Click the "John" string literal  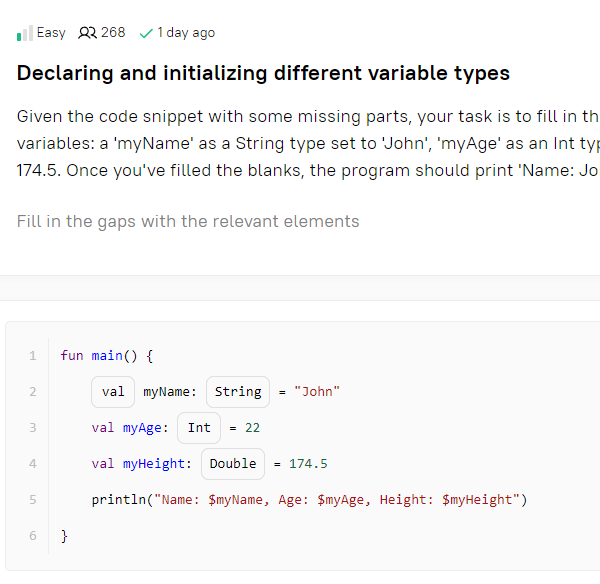point(317,392)
